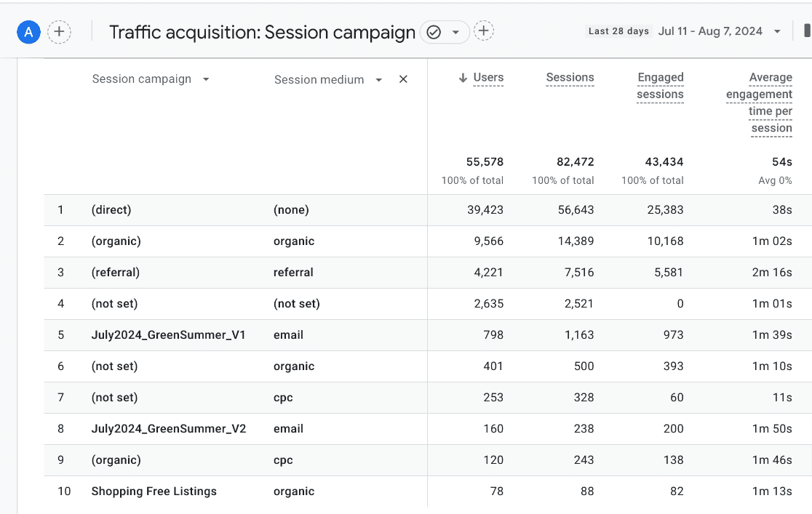Remove Session medium dimension with the X icon
The image size is (812, 514).
(403, 79)
